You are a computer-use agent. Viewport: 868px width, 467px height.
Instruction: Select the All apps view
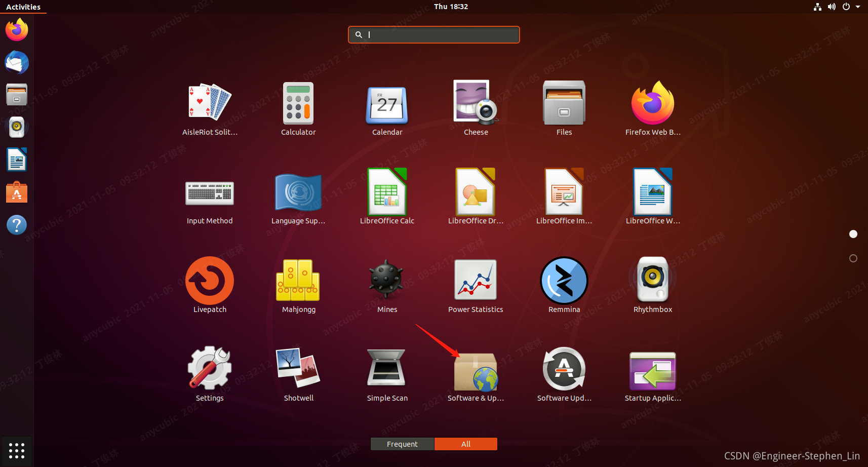(x=465, y=444)
